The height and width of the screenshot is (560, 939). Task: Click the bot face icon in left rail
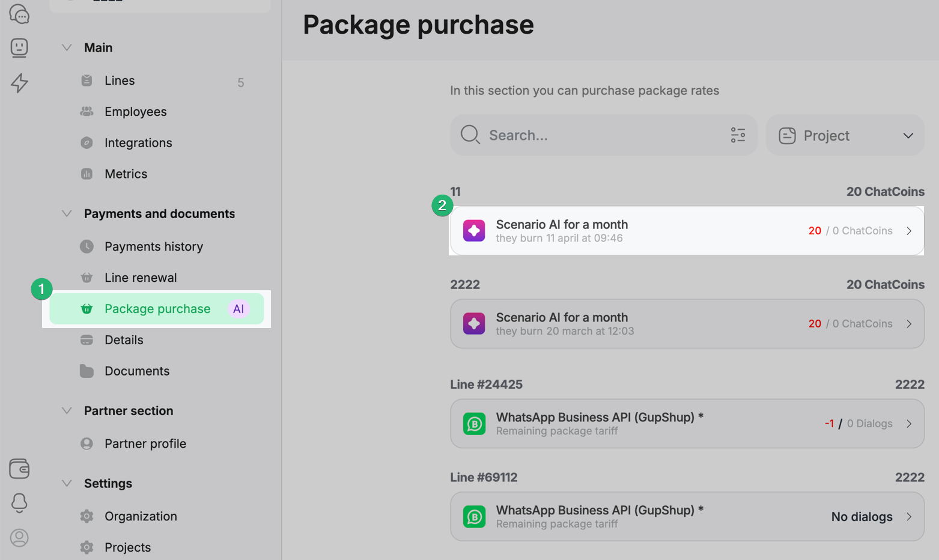(19, 47)
